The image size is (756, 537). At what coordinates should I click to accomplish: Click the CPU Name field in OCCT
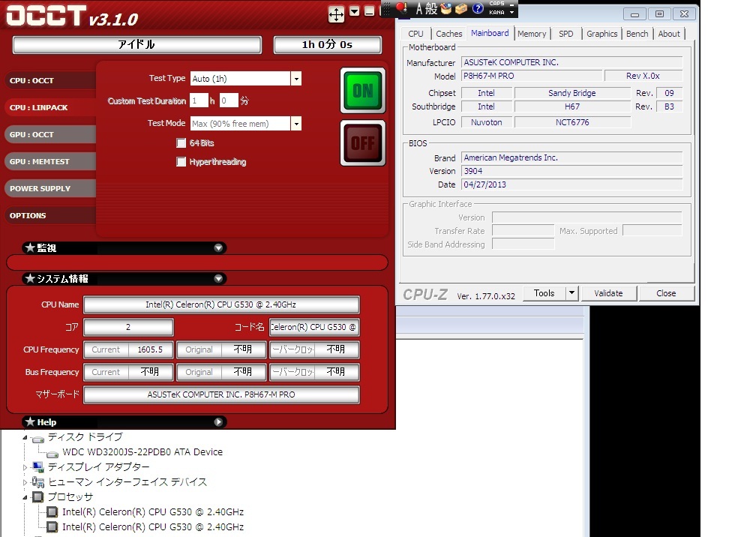coord(221,304)
